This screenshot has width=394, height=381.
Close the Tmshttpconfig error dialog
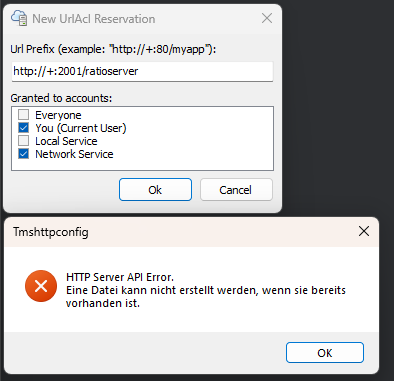pyautogui.click(x=364, y=231)
